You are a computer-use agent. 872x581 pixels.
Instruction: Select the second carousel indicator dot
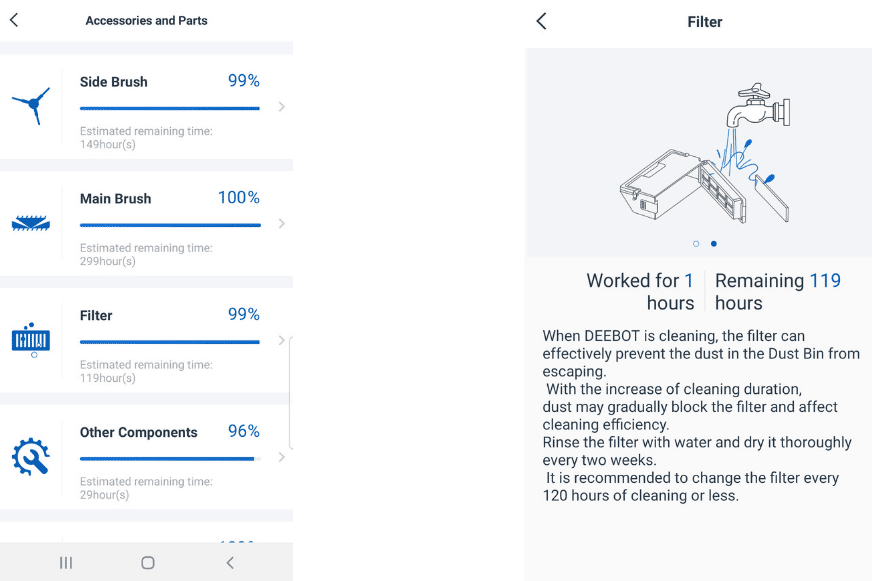point(713,243)
